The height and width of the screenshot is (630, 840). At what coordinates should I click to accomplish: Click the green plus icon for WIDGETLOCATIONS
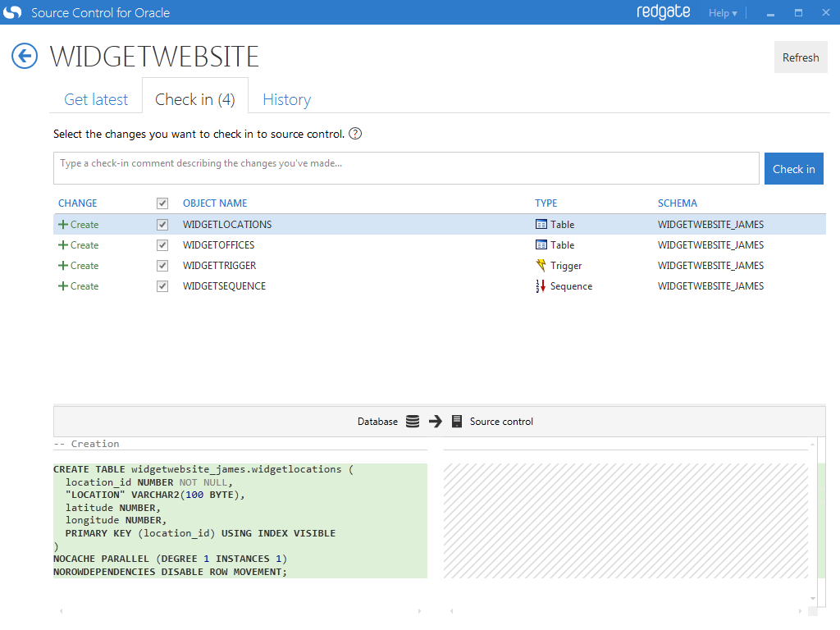62,225
